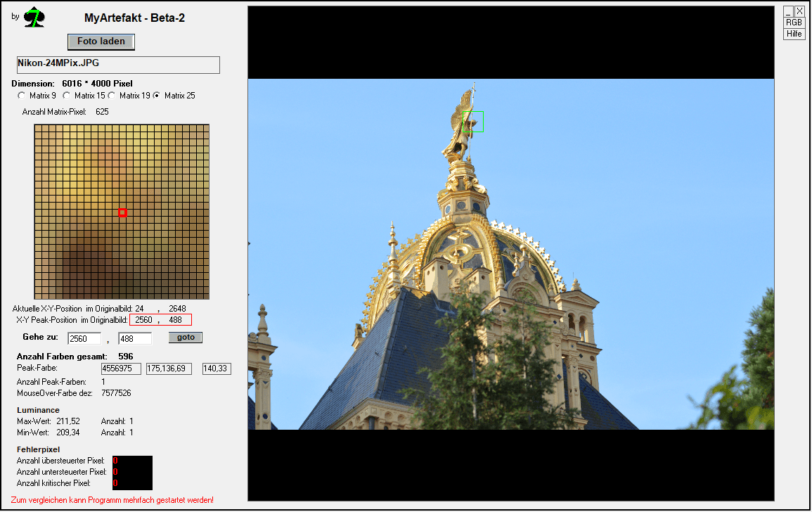Click the goto button
Viewport: 812px width, 512px height.
point(186,338)
